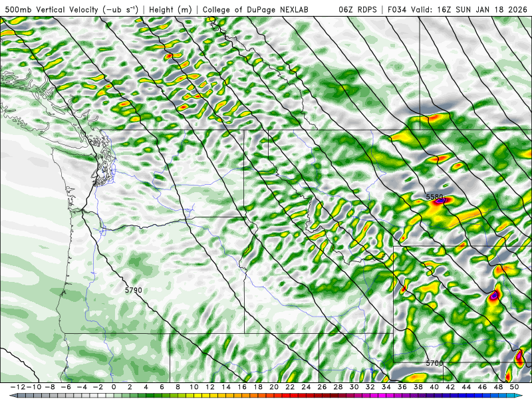
Task: Click the '40' value on the color scale
Action: coord(434,387)
